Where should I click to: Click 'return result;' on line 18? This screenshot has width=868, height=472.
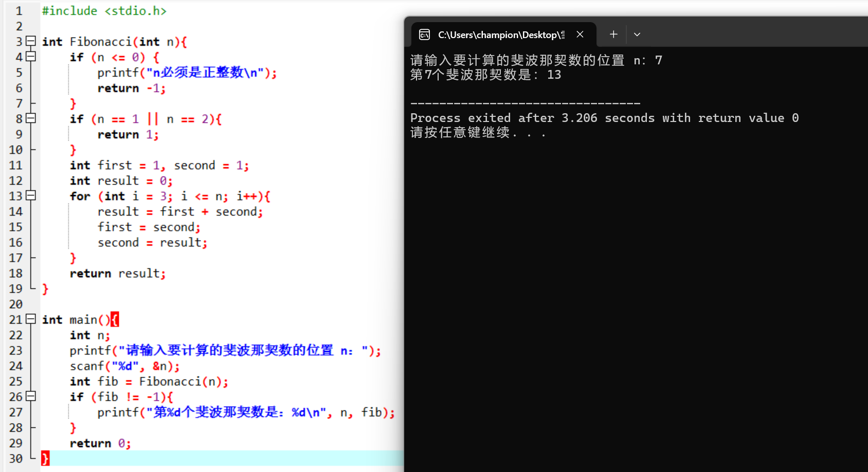(x=118, y=273)
